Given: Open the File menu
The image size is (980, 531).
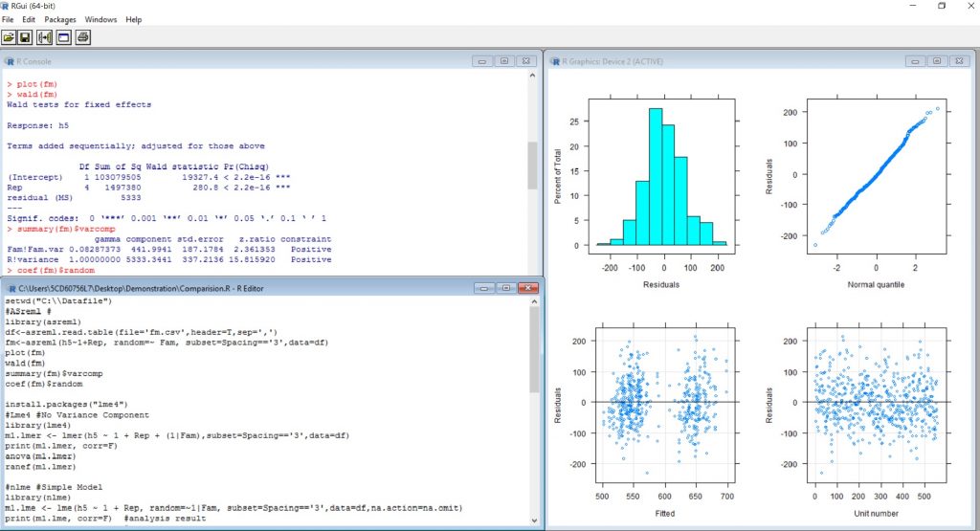Looking at the screenshot, I should coord(8,19).
